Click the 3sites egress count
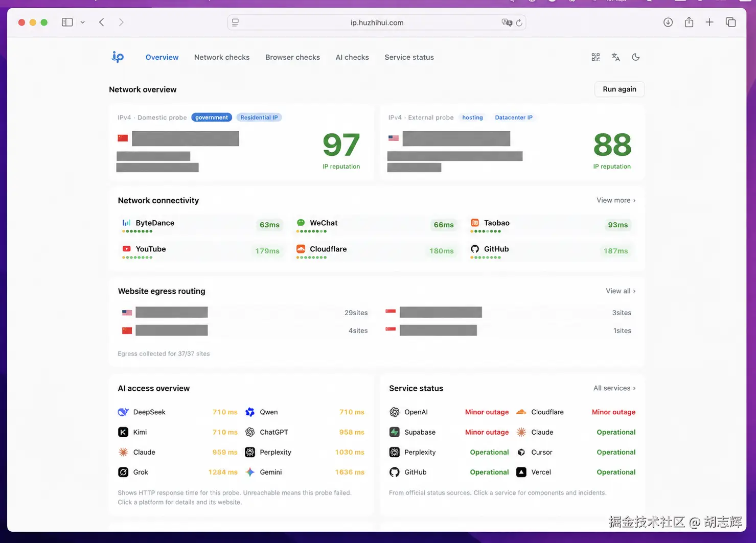The height and width of the screenshot is (543, 756). coord(622,313)
